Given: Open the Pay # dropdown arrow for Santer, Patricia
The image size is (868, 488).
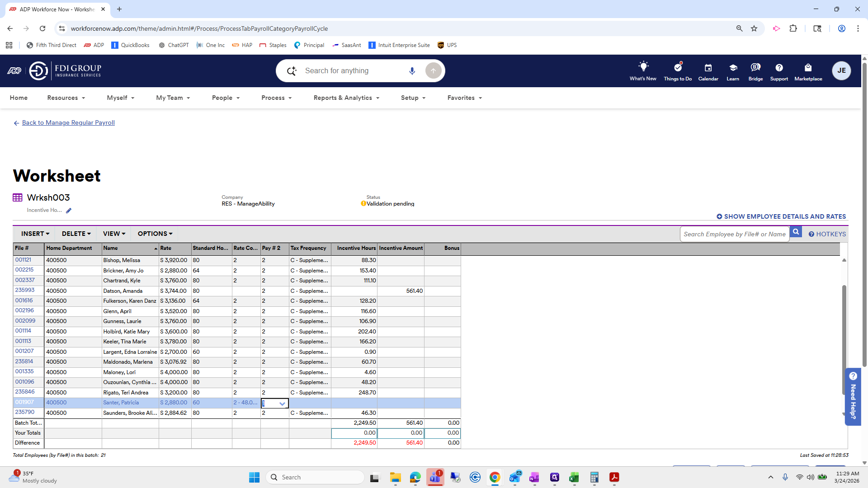Looking at the screenshot, I should click(282, 404).
